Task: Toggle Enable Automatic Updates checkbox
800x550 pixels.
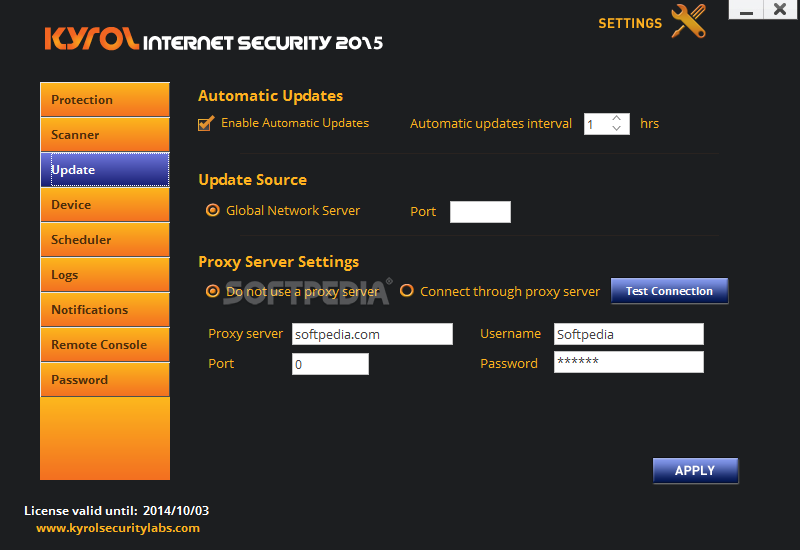Action: pyautogui.click(x=206, y=123)
